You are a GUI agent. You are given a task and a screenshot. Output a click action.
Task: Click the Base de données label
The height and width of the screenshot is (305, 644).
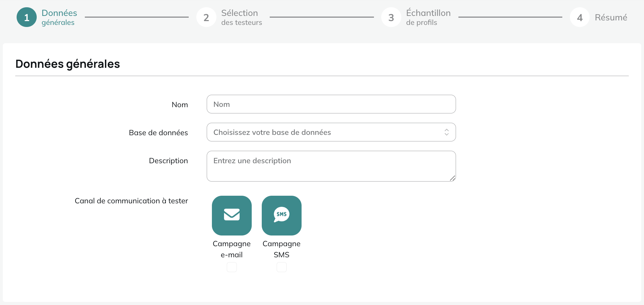(158, 132)
